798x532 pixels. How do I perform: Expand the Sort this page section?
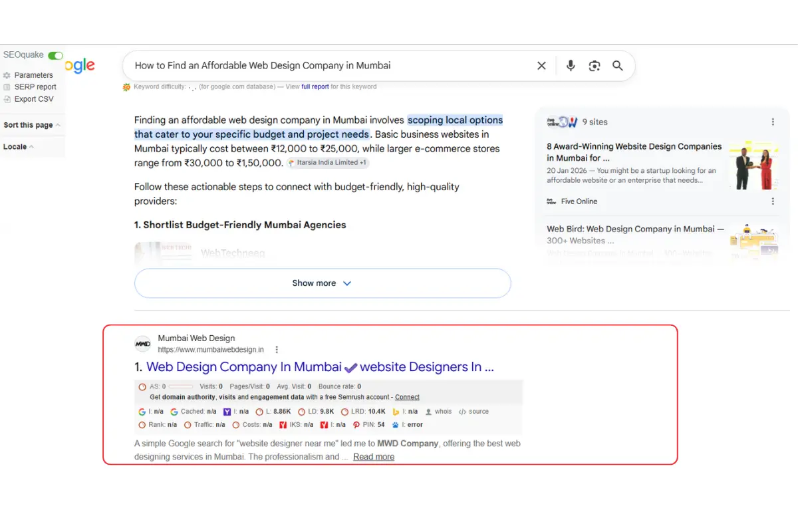(x=32, y=125)
